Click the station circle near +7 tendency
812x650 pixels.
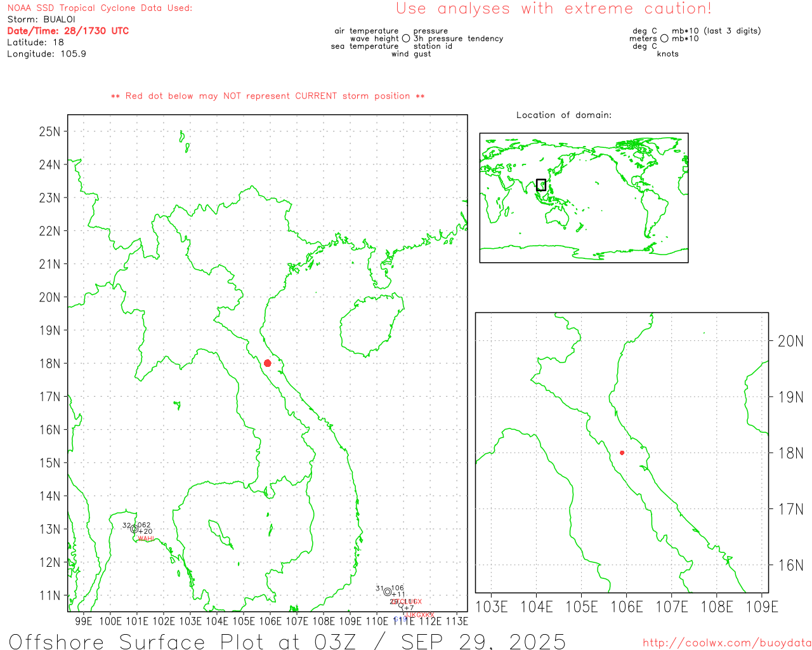(x=400, y=605)
